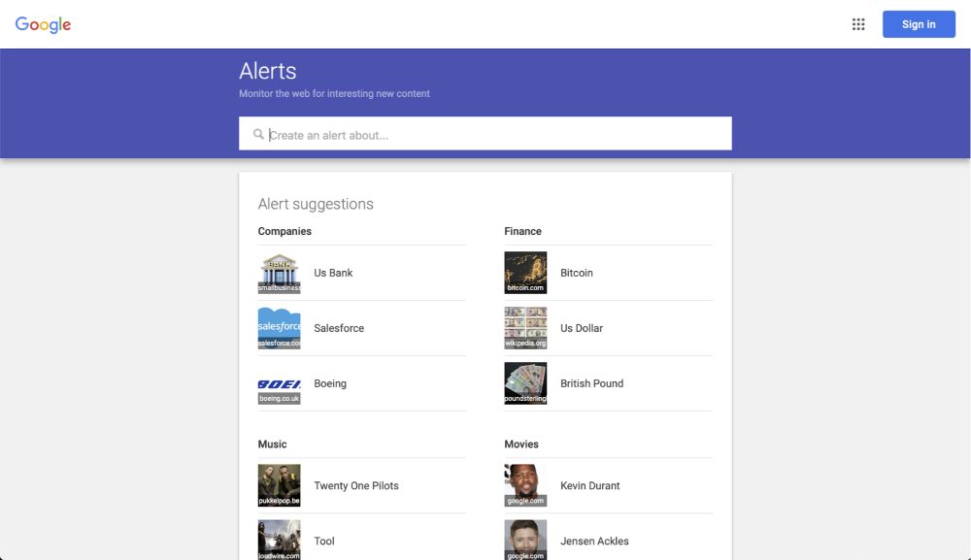Click the Bitcoin thumbnail image
The width and height of the screenshot is (971, 560).
525,273
